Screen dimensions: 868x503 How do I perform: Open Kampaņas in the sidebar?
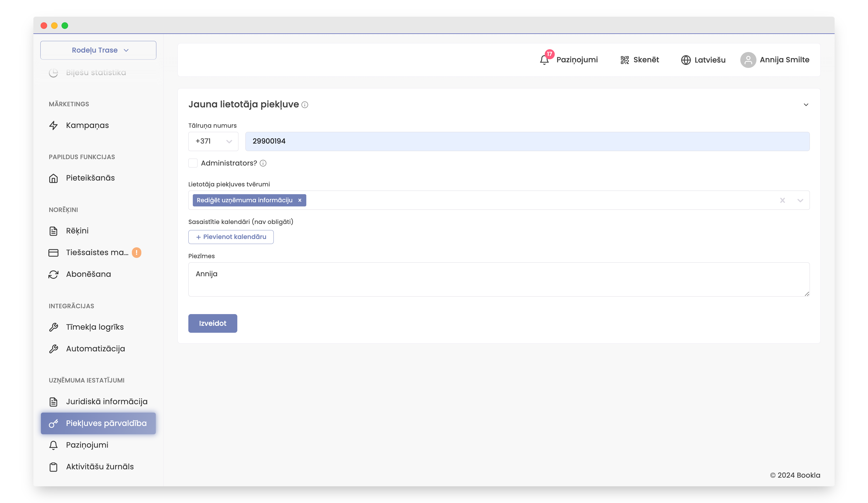87,125
